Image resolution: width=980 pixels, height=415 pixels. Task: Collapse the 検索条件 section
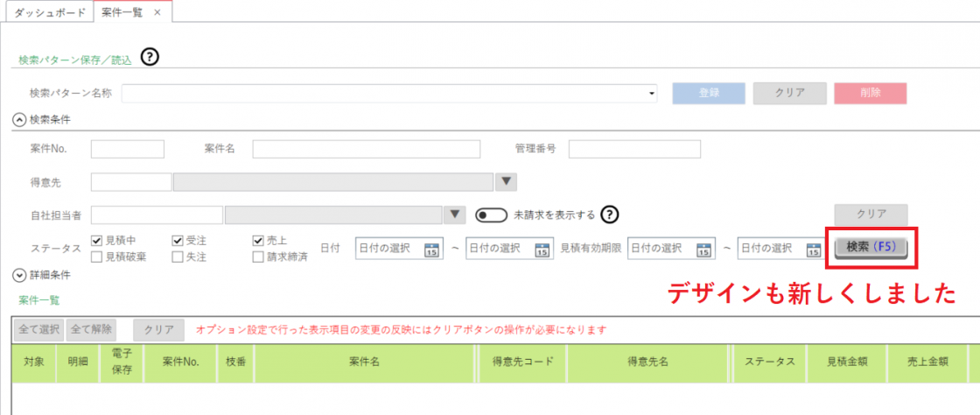click(x=18, y=118)
